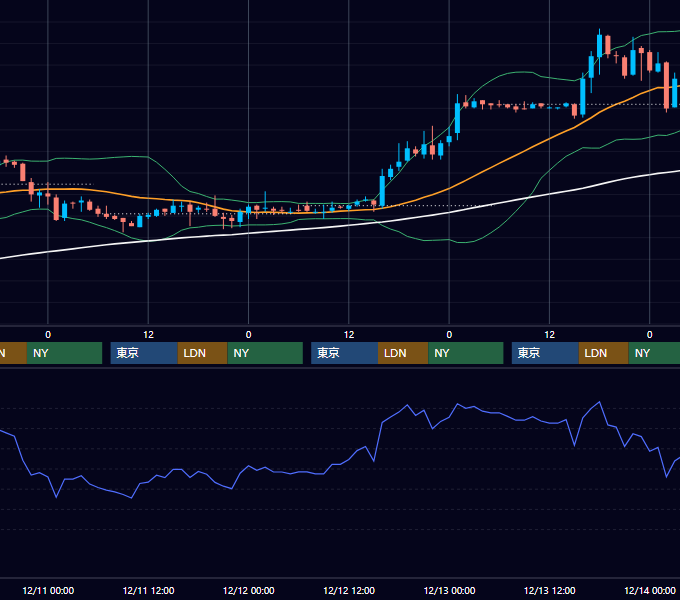Click the lower green Bollinger band line
680x600 pixels.
[499, 228]
